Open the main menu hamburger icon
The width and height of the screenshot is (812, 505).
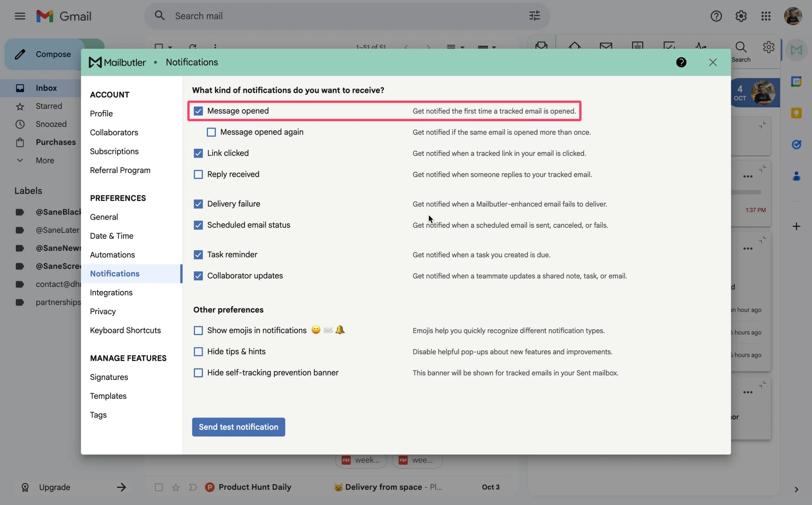20,16
